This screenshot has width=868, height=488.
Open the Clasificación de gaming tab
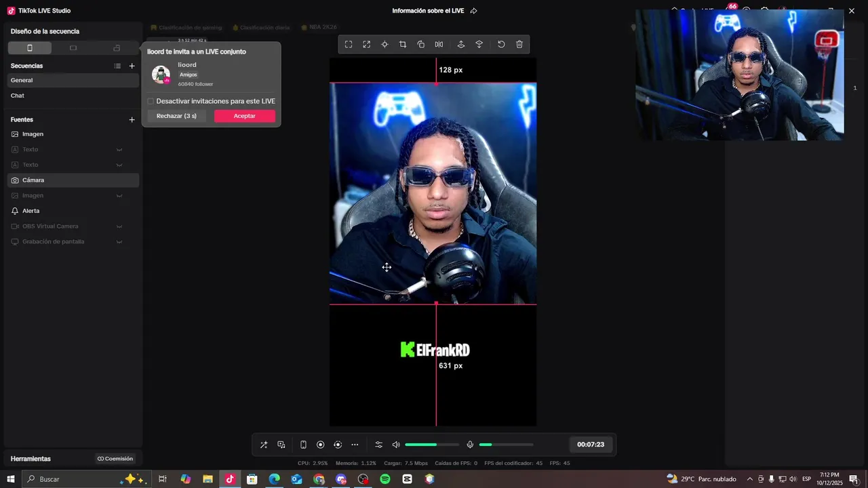[x=186, y=28]
